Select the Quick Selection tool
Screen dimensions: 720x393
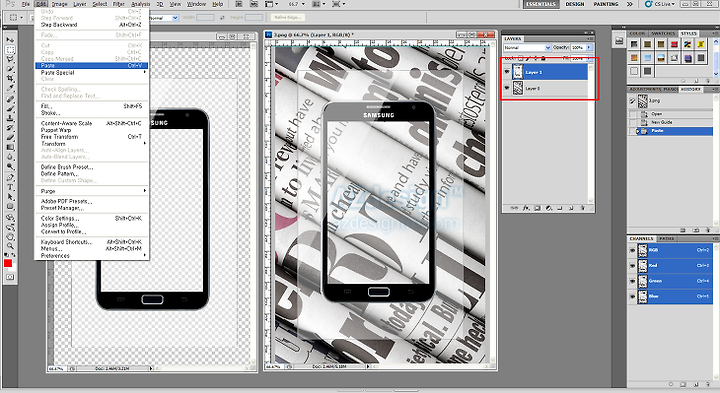(10, 69)
